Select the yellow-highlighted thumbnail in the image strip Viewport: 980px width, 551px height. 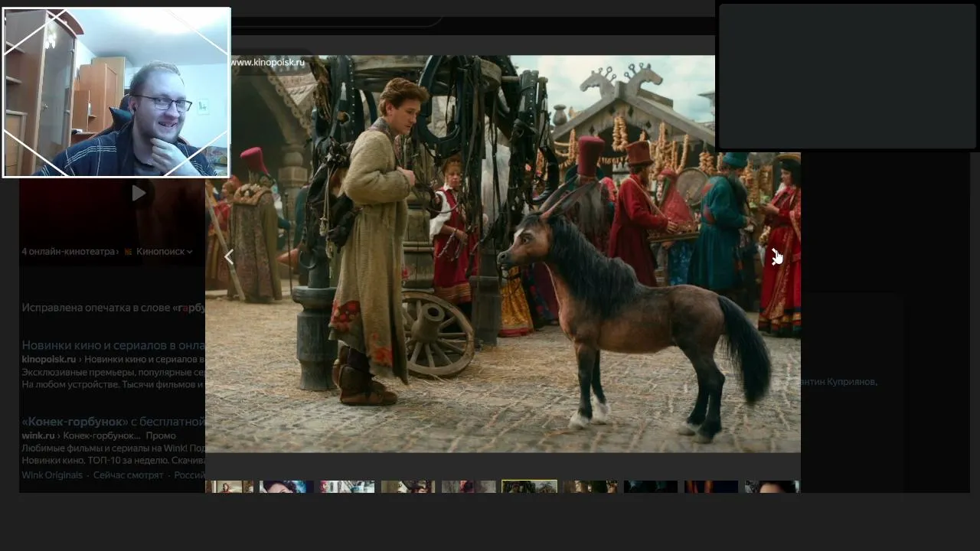click(x=529, y=487)
